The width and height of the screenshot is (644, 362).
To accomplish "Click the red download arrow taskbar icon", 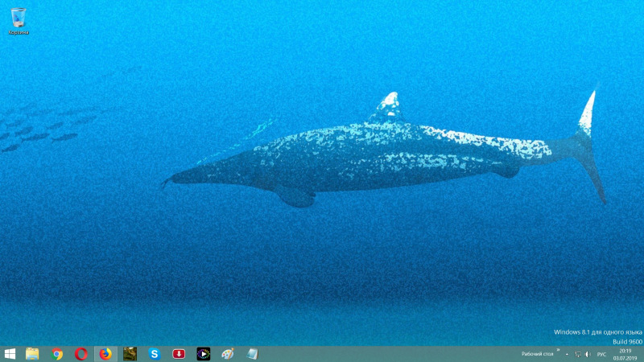I will click(x=179, y=354).
